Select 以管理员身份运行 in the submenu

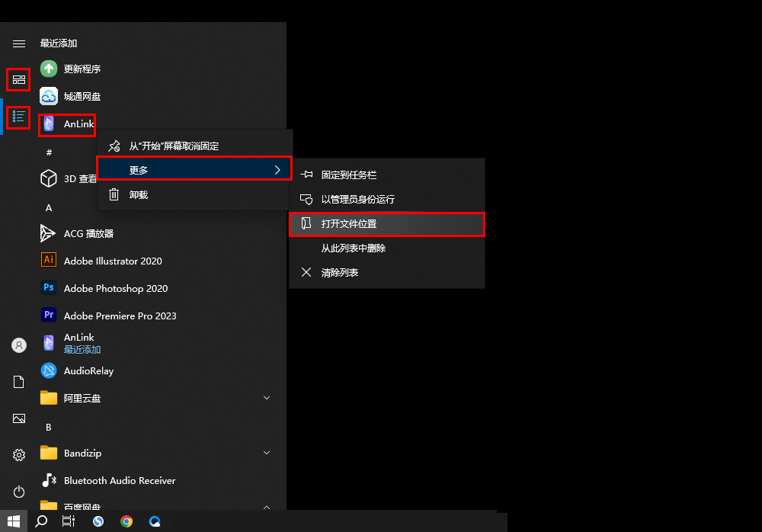pyautogui.click(x=387, y=199)
